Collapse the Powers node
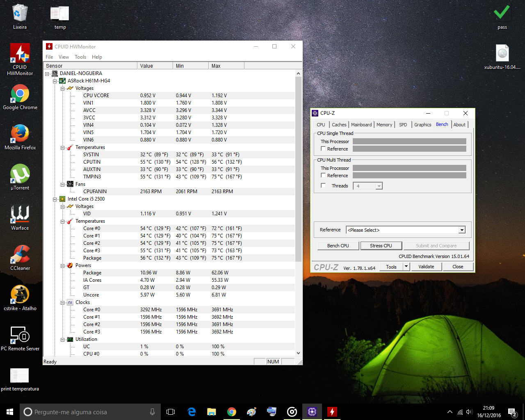Screen dimensions: 525x420 point(62,265)
